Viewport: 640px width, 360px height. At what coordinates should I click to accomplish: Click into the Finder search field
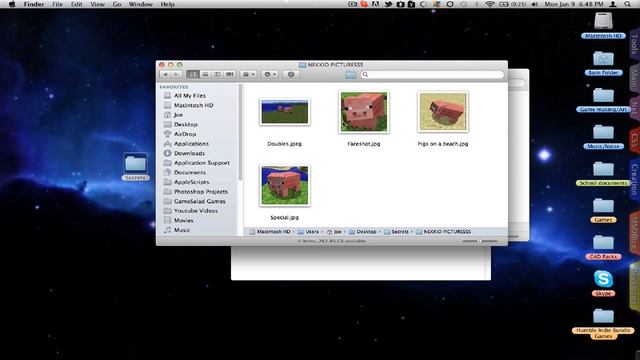tap(432, 75)
